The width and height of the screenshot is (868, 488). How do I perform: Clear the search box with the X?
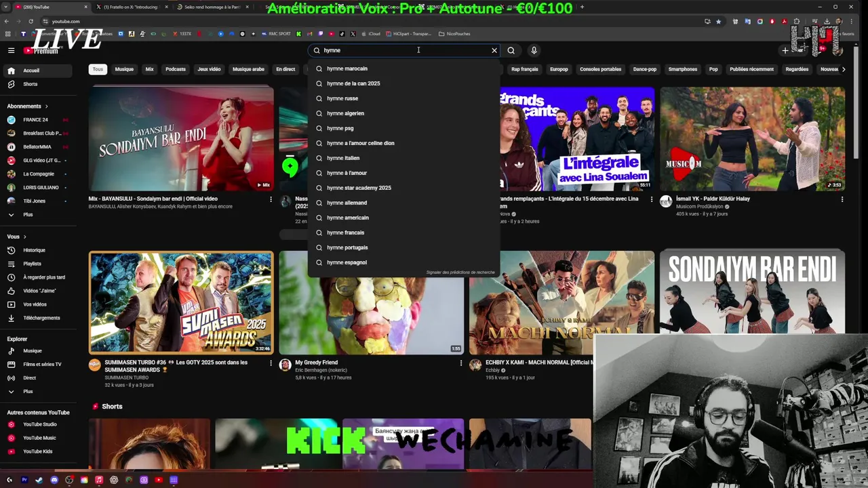click(494, 50)
